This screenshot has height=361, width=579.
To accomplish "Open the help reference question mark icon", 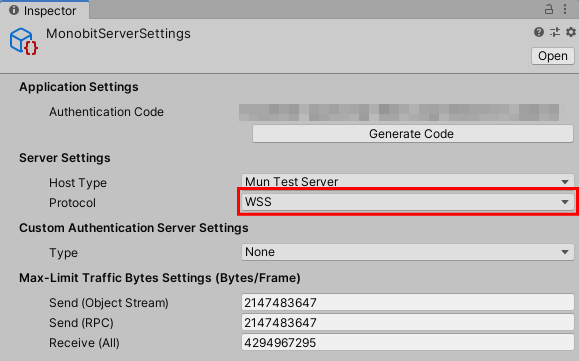I will point(539,32).
